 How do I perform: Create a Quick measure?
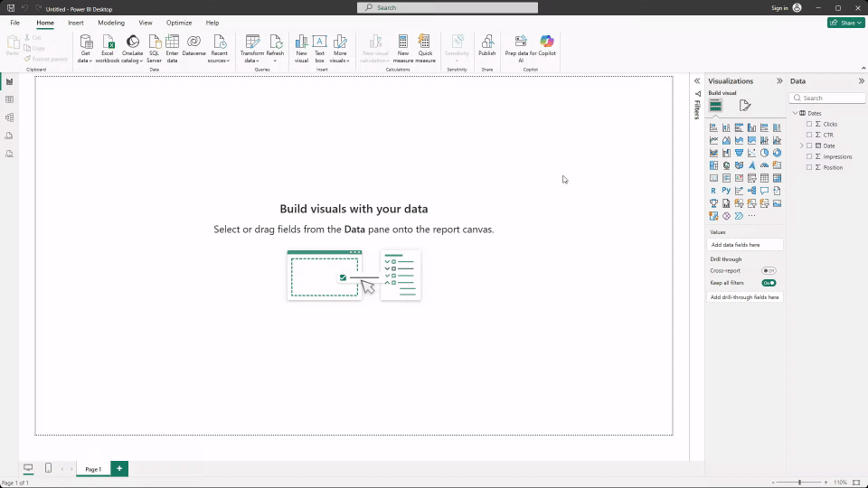(x=425, y=49)
